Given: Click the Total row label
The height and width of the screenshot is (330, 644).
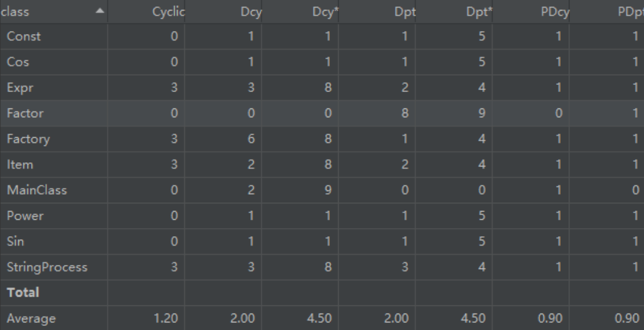Looking at the screenshot, I should point(23,293).
